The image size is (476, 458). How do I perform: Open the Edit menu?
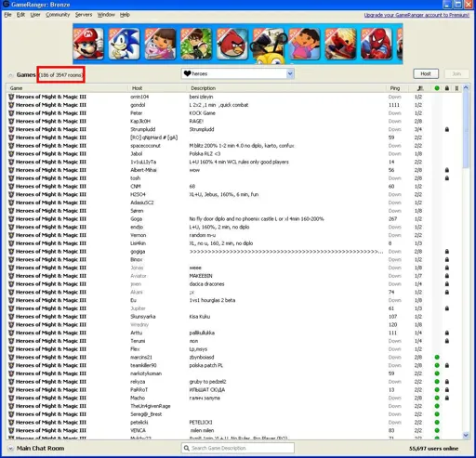click(20, 15)
